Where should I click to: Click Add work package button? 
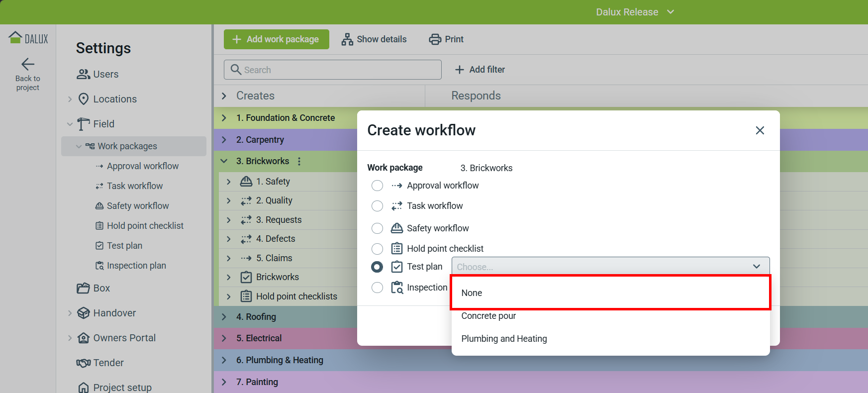(277, 39)
